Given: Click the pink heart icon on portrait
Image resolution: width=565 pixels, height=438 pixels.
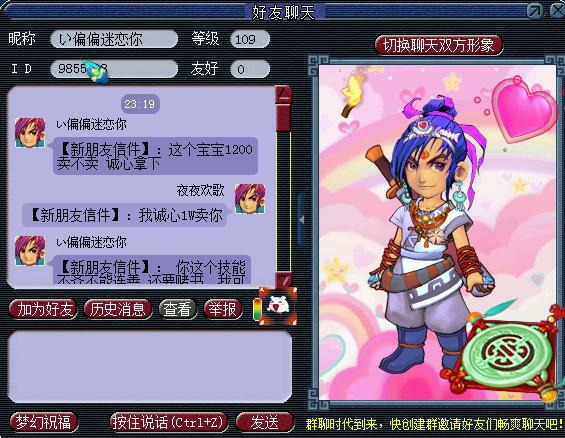Looking at the screenshot, I should [x=524, y=109].
